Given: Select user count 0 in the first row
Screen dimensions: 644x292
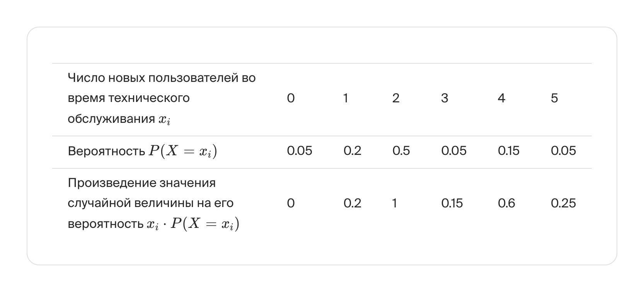Looking at the screenshot, I should pos(291,98).
